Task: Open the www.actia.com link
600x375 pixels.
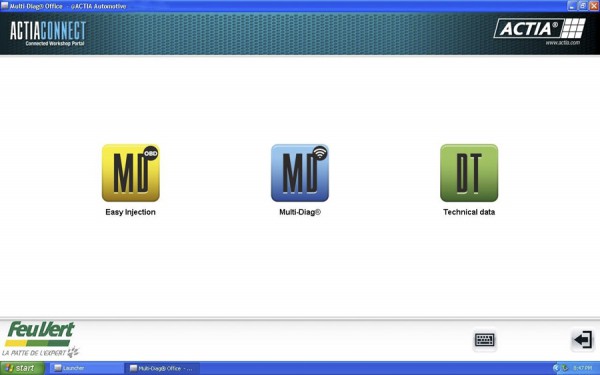Action: click(562, 43)
